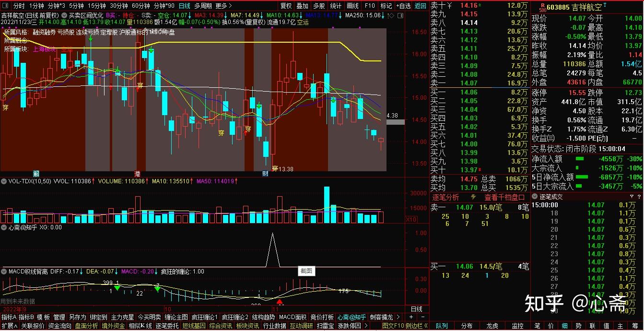Click the 返回 button at top right

pyautogui.click(x=420, y=6)
